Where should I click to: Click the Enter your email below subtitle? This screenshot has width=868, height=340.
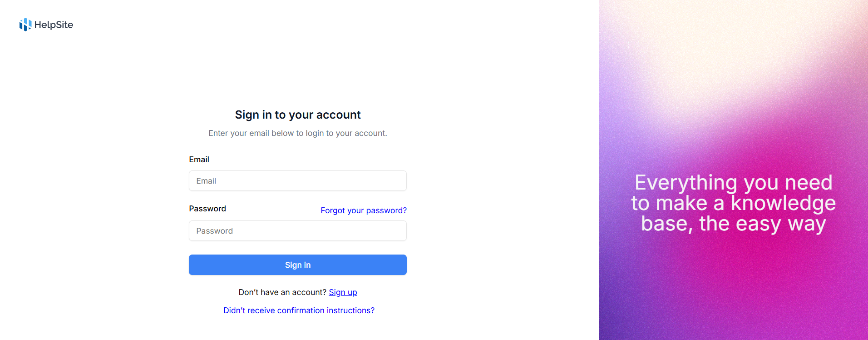pyautogui.click(x=298, y=133)
